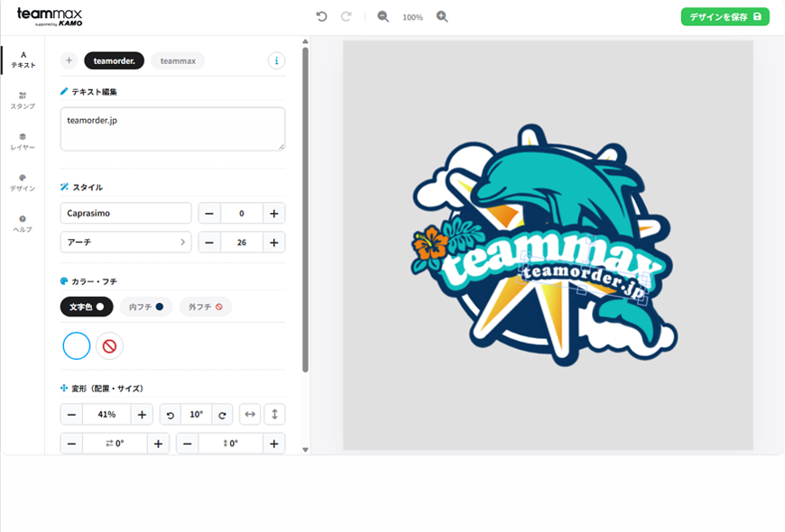
Task: Add a new text layer with plus
Action: [69, 60]
